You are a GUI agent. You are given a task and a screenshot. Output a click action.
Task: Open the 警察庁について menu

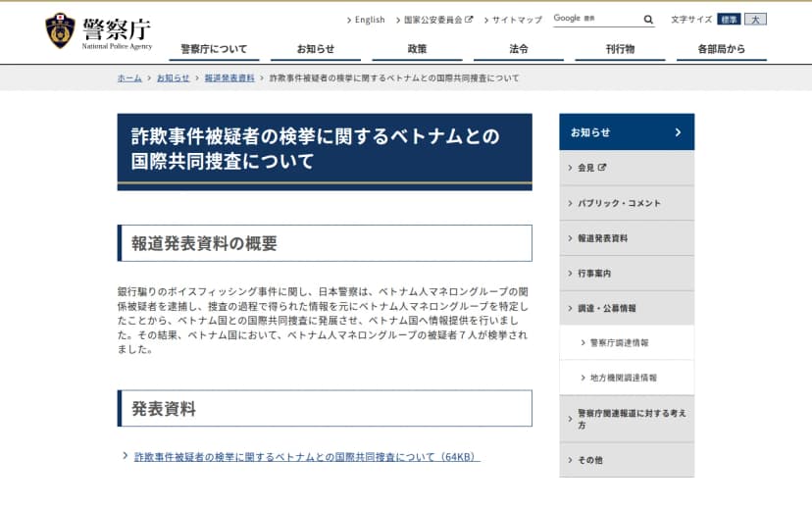pyautogui.click(x=214, y=49)
